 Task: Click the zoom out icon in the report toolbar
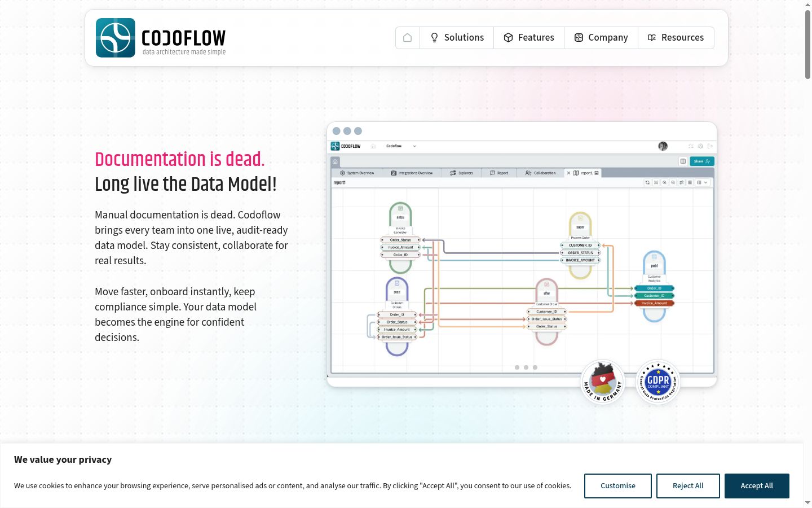[x=673, y=183]
